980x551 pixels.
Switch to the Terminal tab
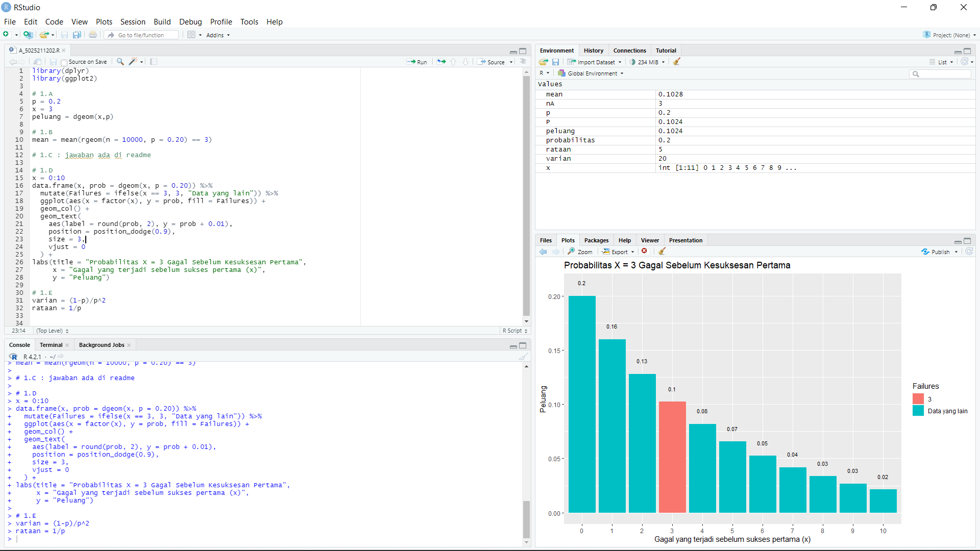(x=51, y=345)
